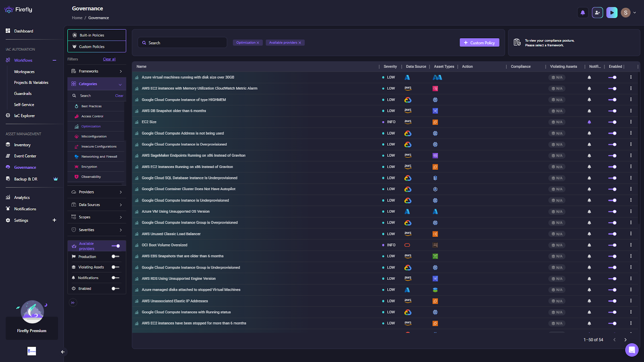The width and height of the screenshot is (644, 362).
Task: Click the Inventory icon in sidebar
Action: pos(8,145)
